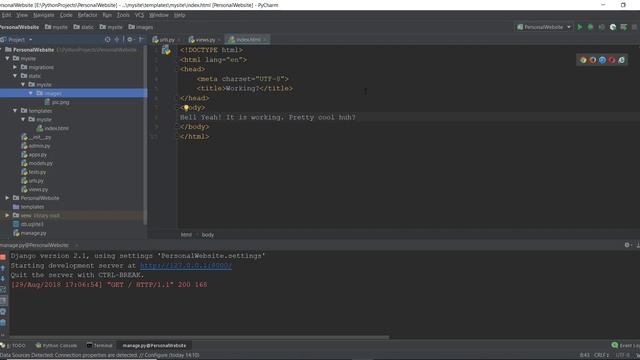Click the intention lightbulb near body tag

click(186, 108)
